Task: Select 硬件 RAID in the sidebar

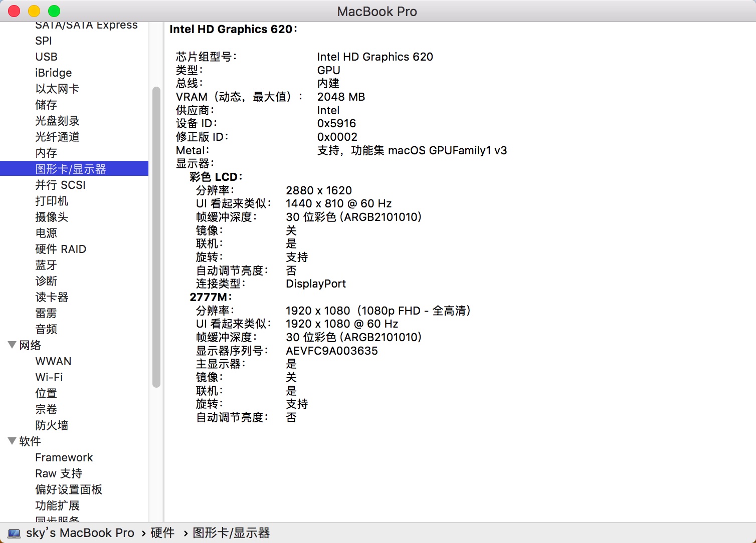Action: pyautogui.click(x=61, y=249)
